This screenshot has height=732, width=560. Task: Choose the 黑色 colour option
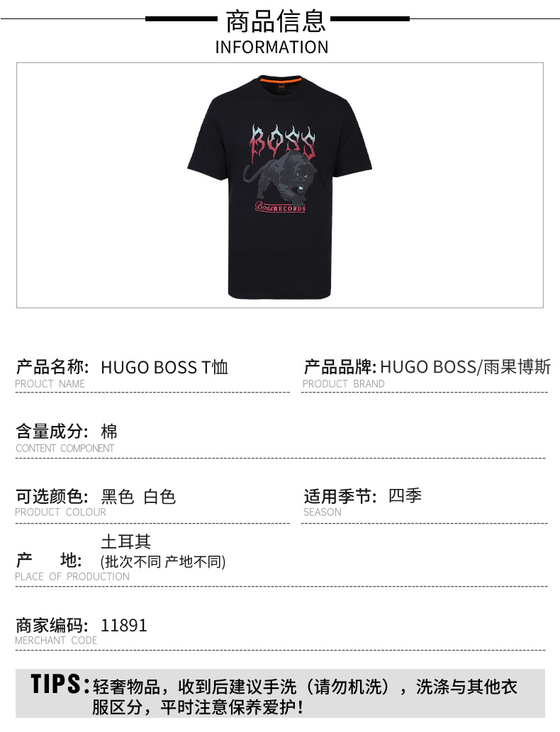click(x=117, y=496)
